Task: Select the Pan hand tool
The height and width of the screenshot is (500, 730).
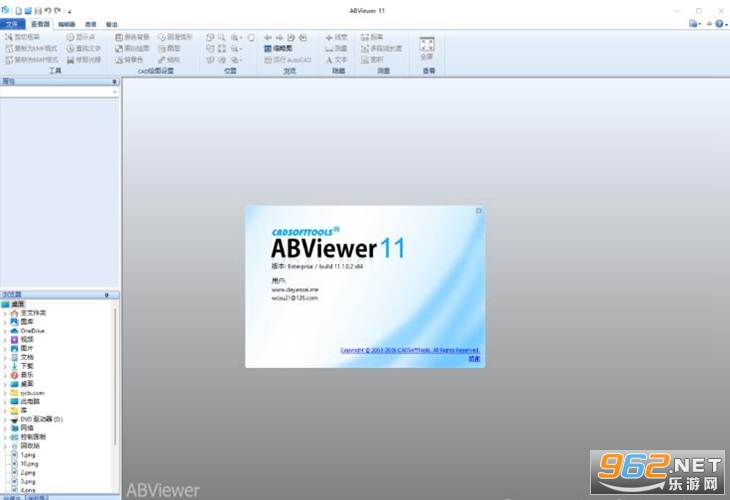Action: pyautogui.click(x=251, y=37)
